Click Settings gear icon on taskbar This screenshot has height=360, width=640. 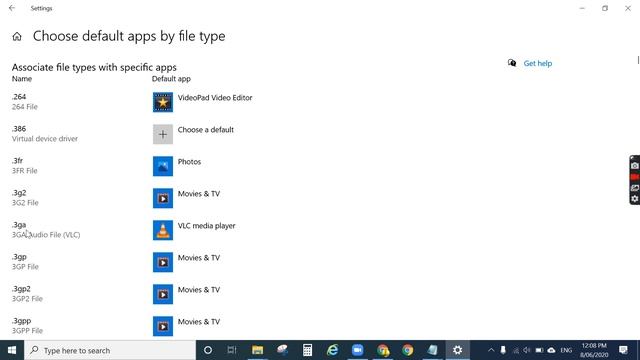coord(458,350)
